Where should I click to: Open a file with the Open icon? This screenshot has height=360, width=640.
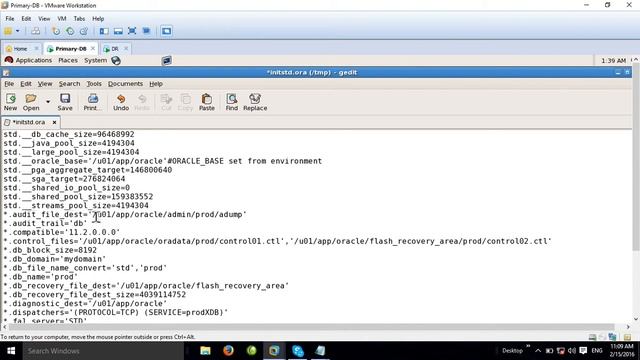[x=31, y=102]
